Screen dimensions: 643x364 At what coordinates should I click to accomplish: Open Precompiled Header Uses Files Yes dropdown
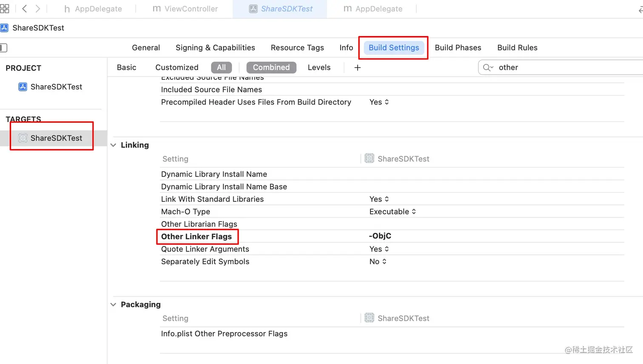pyautogui.click(x=379, y=102)
